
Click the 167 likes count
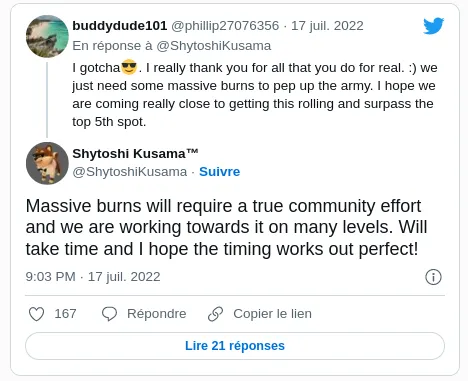pyautogui.click(x=65, y=314)
